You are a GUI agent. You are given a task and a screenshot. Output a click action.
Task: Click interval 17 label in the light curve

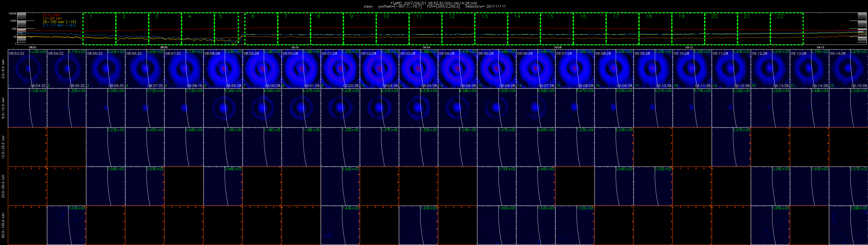point(616,16)
